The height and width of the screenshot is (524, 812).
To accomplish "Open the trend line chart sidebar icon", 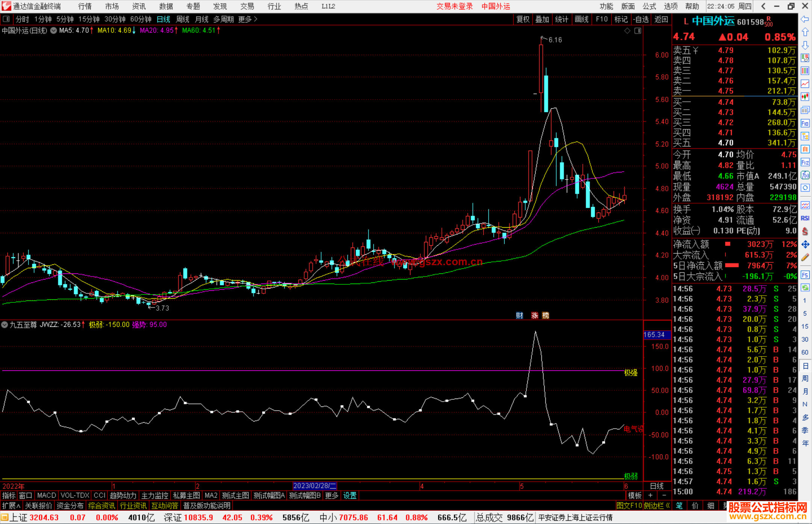I will (805, 84).
